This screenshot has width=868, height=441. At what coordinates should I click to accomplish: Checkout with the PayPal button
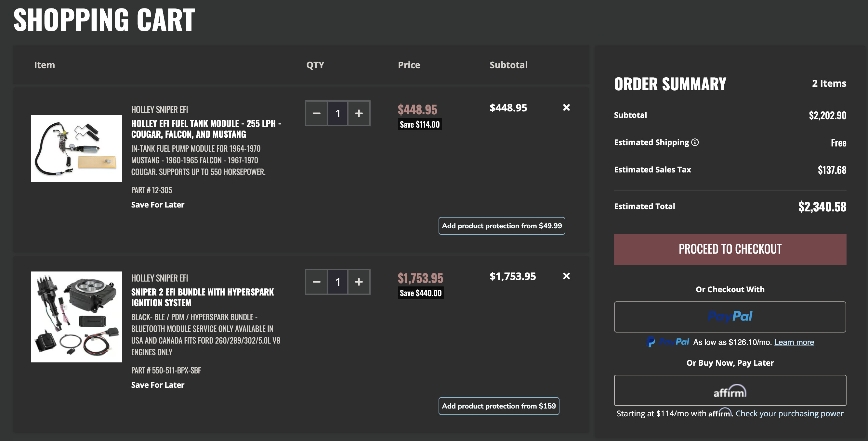[x=730, y=316]
